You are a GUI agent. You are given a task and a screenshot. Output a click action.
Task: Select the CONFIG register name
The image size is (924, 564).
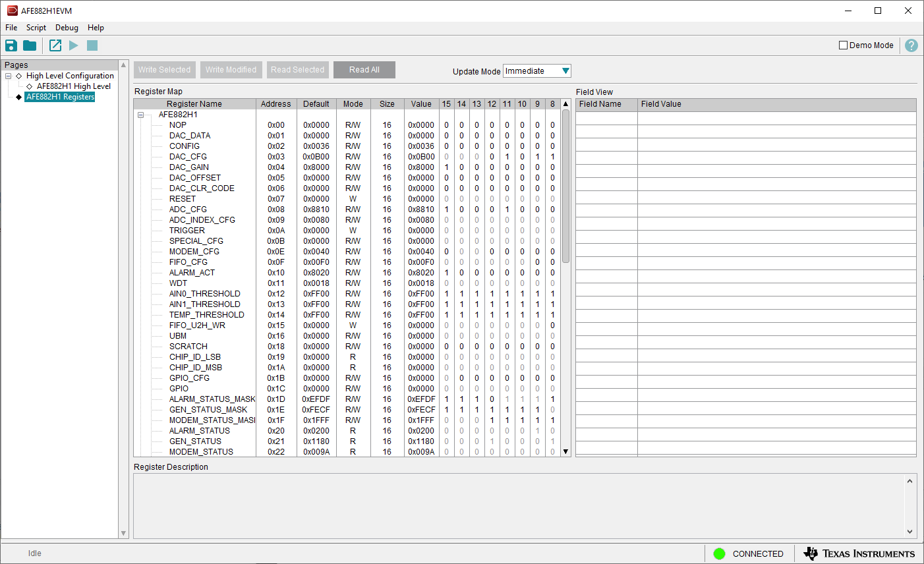185,146
